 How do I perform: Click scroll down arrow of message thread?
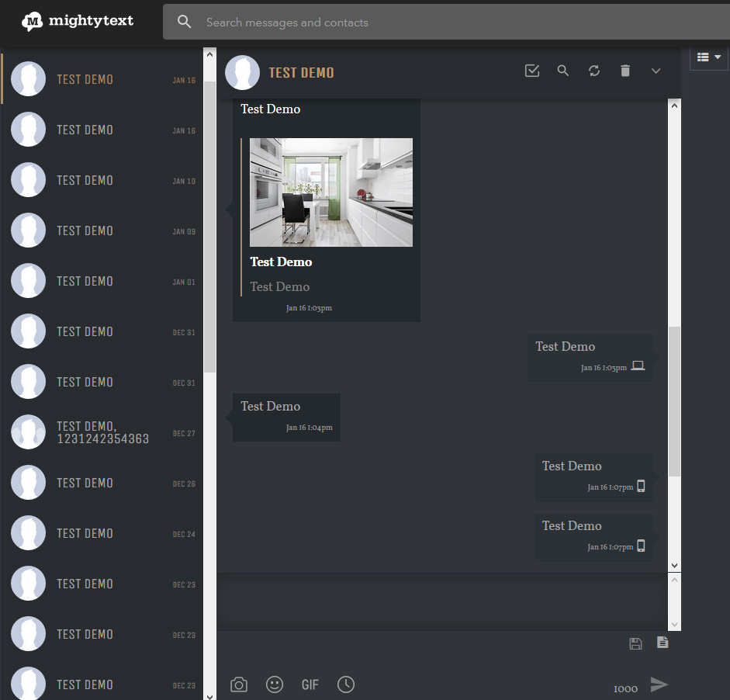click(x=674, y=566)
